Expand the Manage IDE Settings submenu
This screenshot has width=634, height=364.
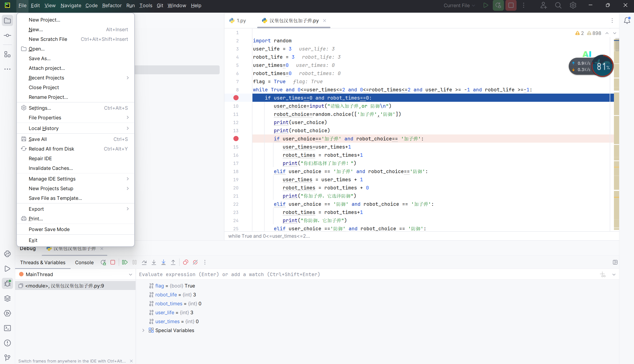click(x=76, y=179)
